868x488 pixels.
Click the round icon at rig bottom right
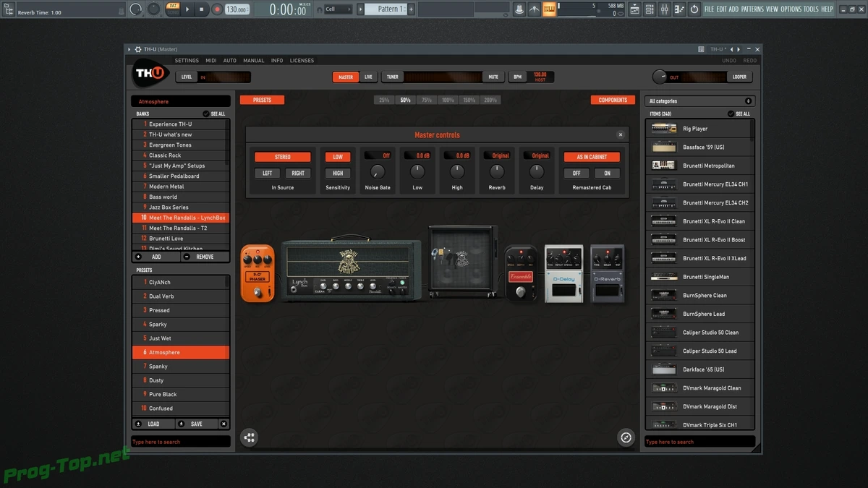(626, 437)
